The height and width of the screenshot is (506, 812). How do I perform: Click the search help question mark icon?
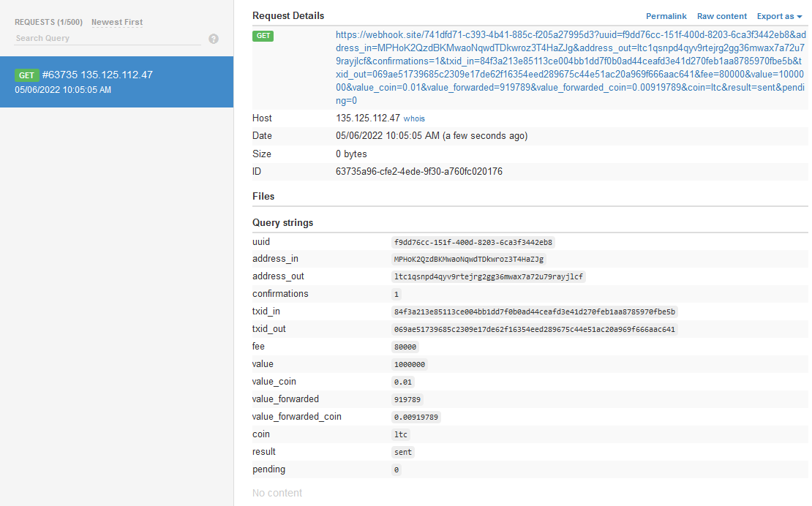tap(214, 39)
